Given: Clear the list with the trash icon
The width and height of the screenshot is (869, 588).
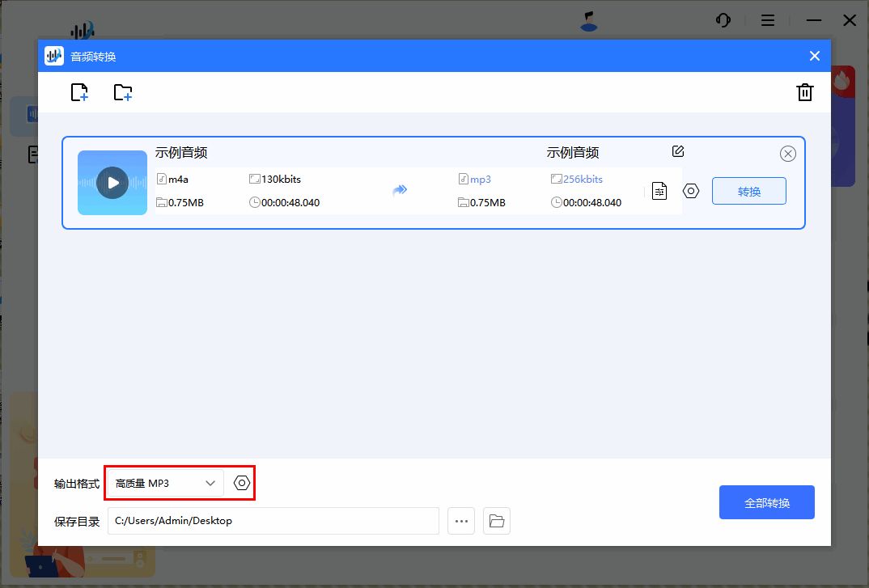Looking at the screenshot, I should (805, 92).
